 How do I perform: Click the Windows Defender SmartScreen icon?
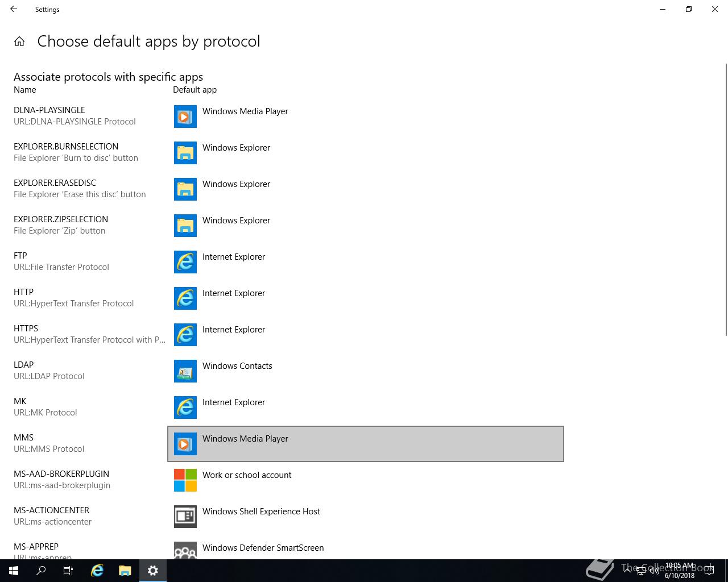click(185, 550)
